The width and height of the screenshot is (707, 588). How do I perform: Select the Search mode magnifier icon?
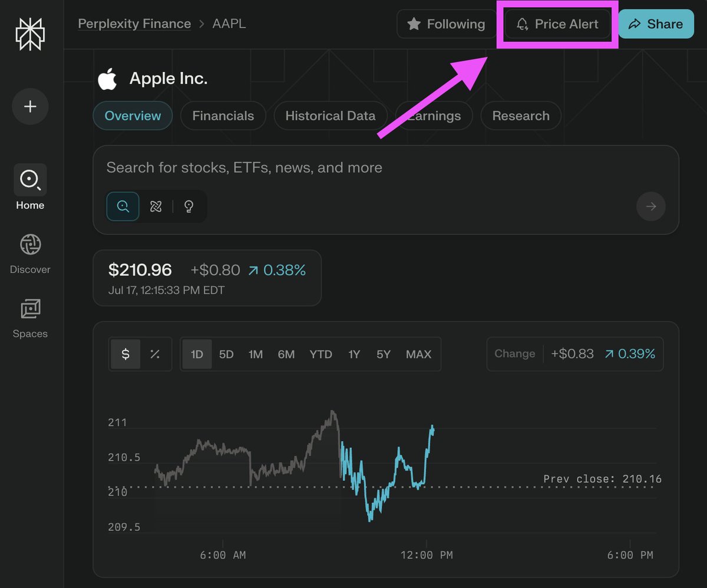click(123, 206)
